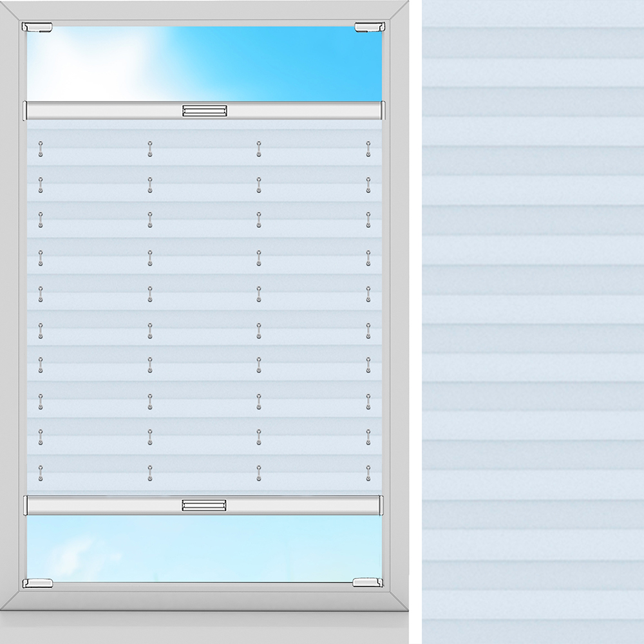Click the bottom-left mounting bracket
This screenshot has height=644, width=644.
coord(37,583)
